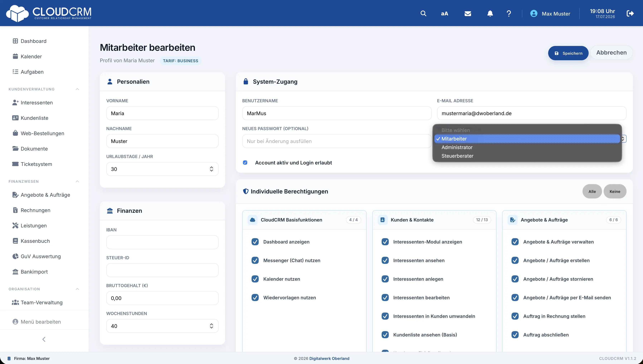643x364 pixels.
Task: Click the Aufgaben list icon
Action: tap(15, 72)
